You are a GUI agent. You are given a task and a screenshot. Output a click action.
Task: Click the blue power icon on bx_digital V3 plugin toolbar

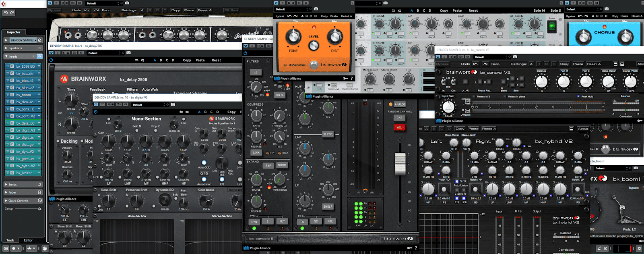click(x=95, y=112)
